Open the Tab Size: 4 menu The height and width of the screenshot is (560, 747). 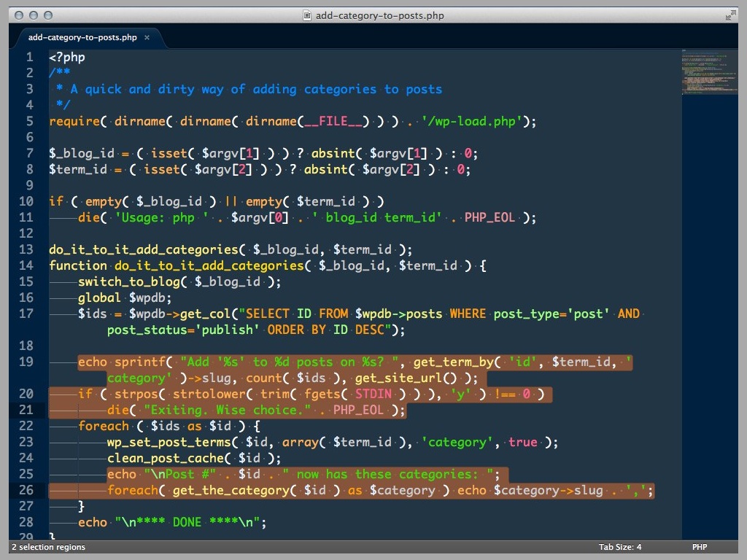click(x=620, y=547)
